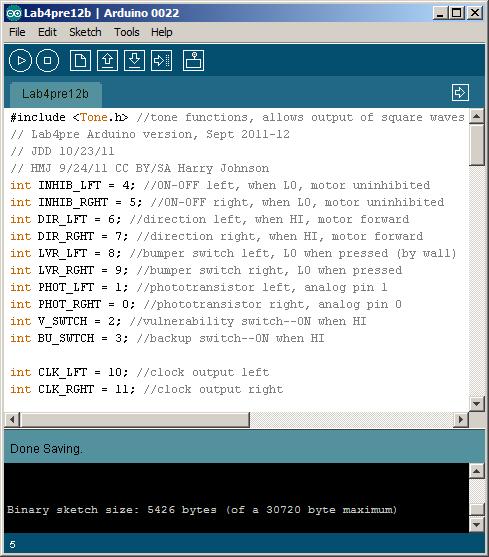The height and width of the screenshot is (557, 489).
Task: Click horizontal scrollbar left arrow
Action: click(12, 420)
